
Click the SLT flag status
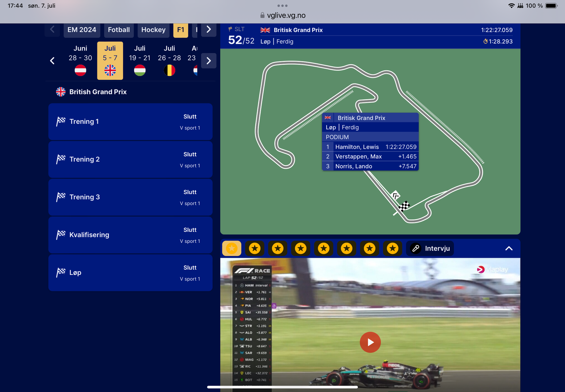tap(236, 29)
